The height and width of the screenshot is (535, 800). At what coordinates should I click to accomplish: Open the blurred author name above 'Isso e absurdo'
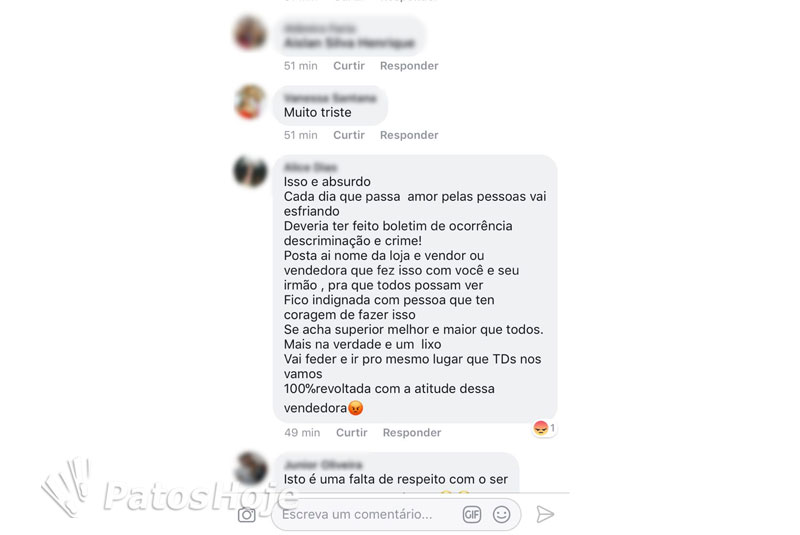click(x=311, y=167)
